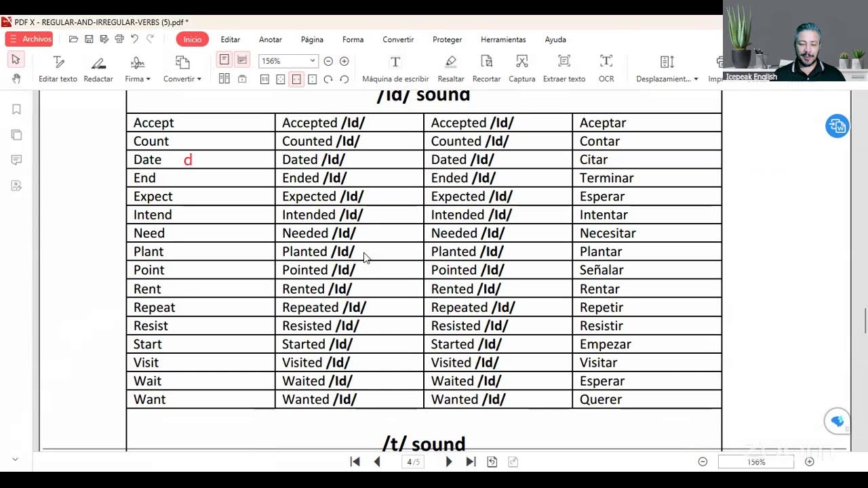Image resolution: width=868 pixels, height=488 pixels.
Task: Open the Anotar tab
Action: point(270,39)
